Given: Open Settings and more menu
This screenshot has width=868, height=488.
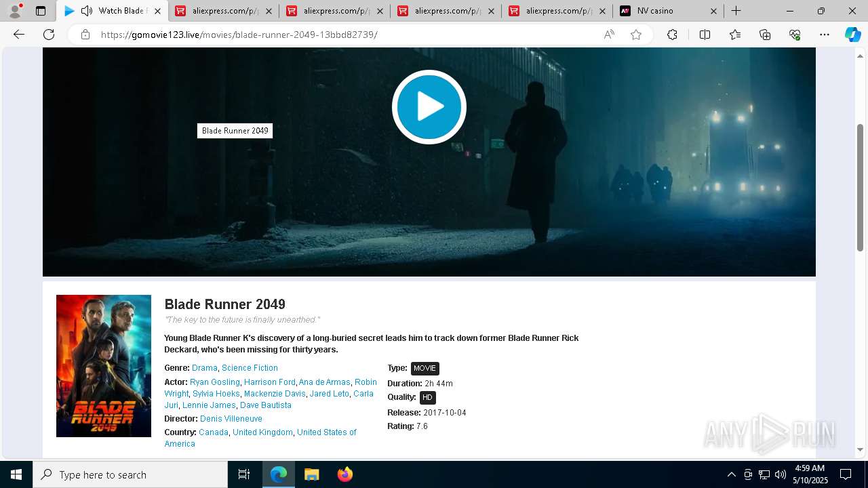Looking at the screenshot, I should coord(825,35).
